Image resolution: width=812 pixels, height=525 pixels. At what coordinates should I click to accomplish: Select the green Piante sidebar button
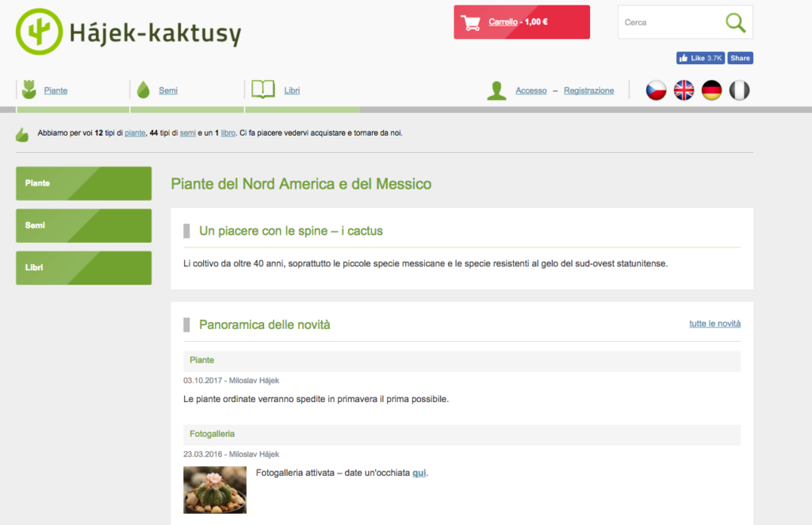(84, 183)
